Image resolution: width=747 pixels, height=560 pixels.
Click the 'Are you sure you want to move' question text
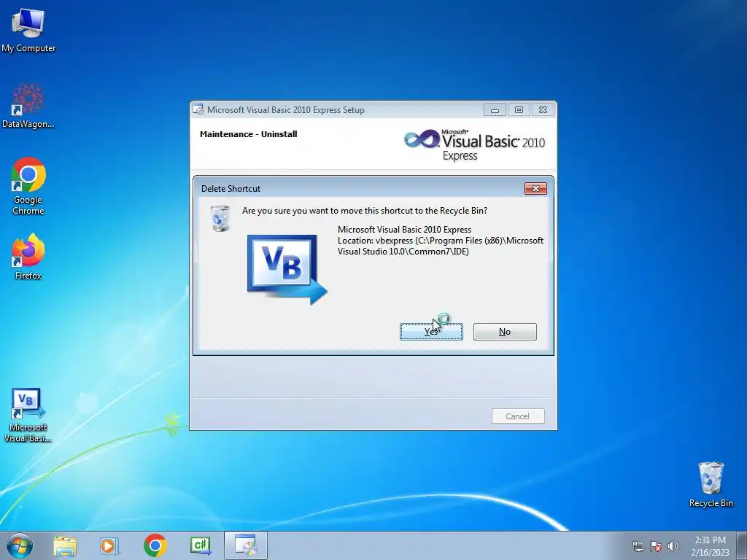365,211
